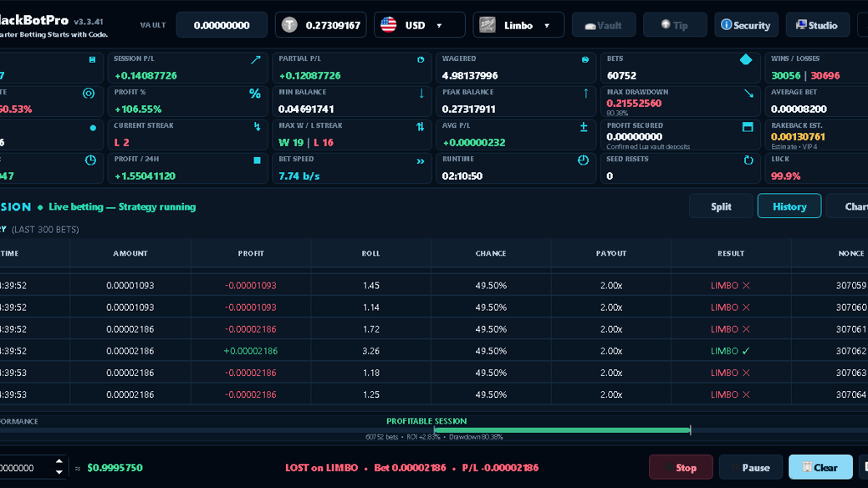Switch to the Chart view tab
The height and width of the screenshot is (488, 868).
tap(847, 206)
